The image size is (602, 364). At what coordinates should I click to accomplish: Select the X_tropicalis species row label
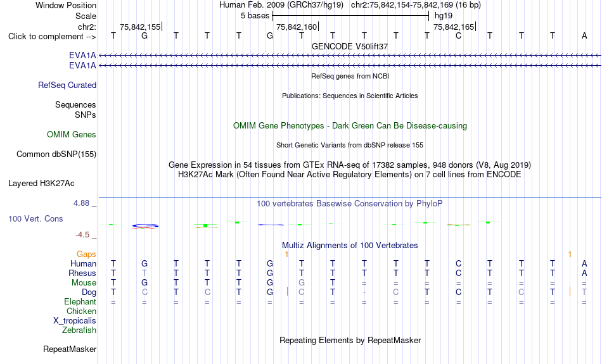(x=75, y=321)
